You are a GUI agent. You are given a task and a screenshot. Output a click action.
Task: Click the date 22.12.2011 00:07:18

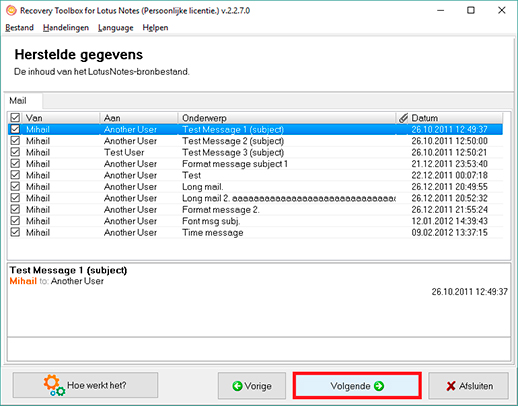point(449,175)
